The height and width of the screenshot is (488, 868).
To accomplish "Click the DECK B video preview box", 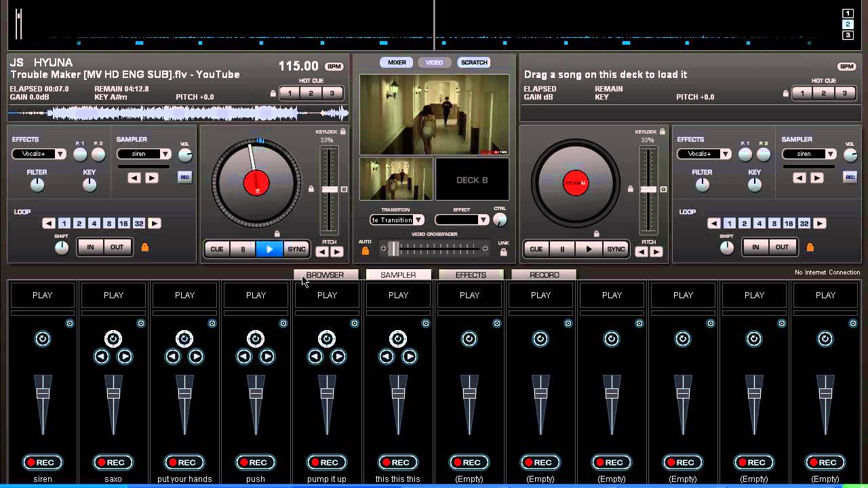I will tap(472, 180).
